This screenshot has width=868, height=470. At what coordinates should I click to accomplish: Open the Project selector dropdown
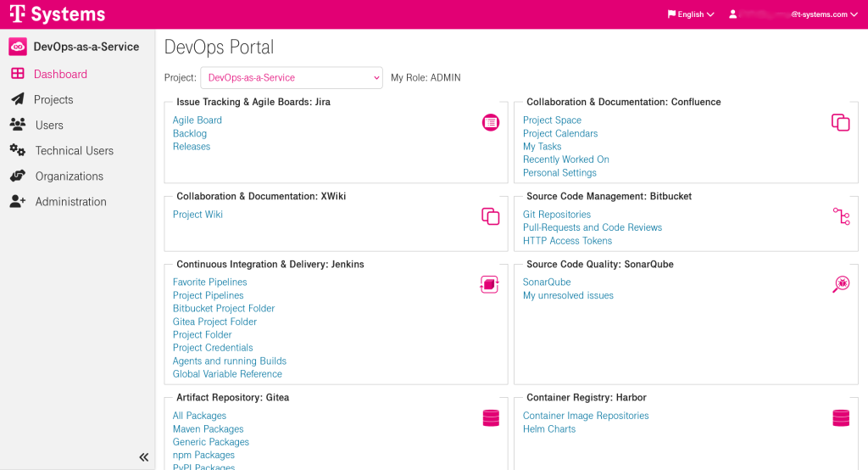coord(292,77)
